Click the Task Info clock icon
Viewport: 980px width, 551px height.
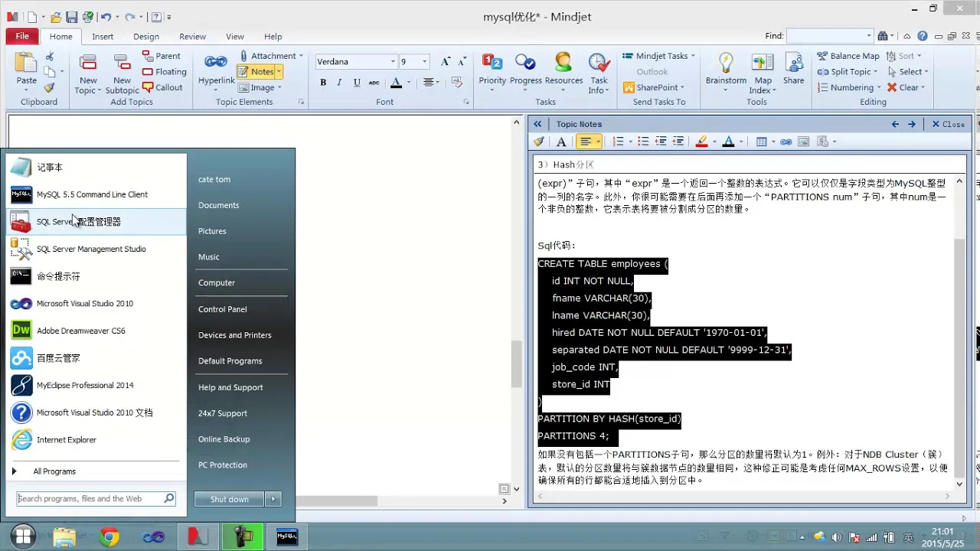(598, 62)
